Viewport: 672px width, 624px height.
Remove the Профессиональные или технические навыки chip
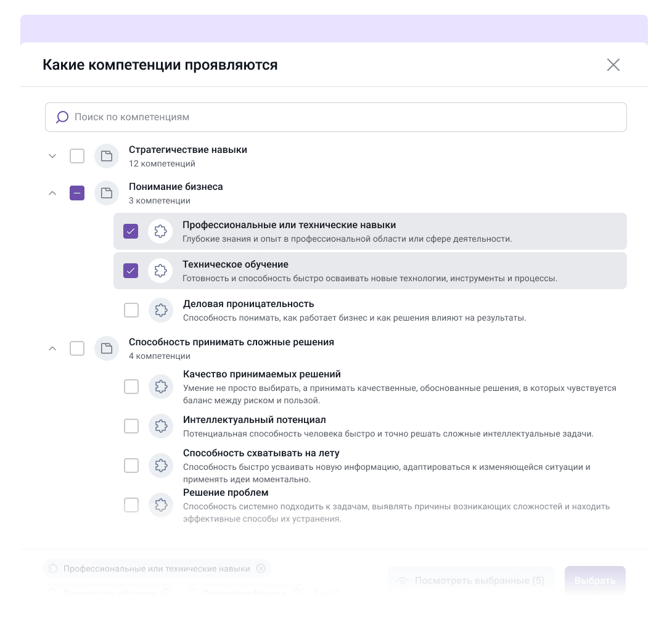261,569
